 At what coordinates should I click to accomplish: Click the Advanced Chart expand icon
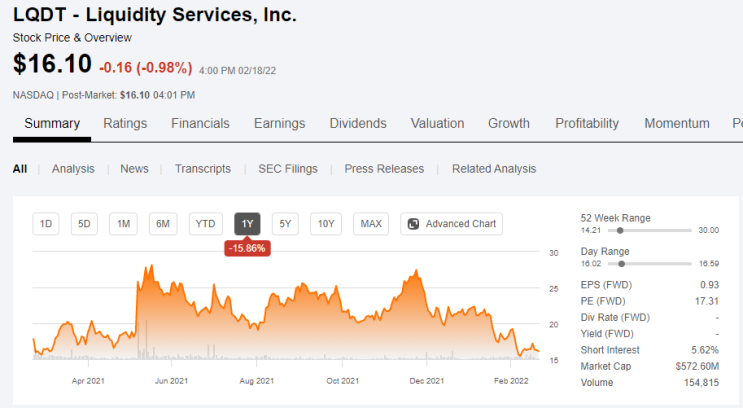tap(413, 224)
